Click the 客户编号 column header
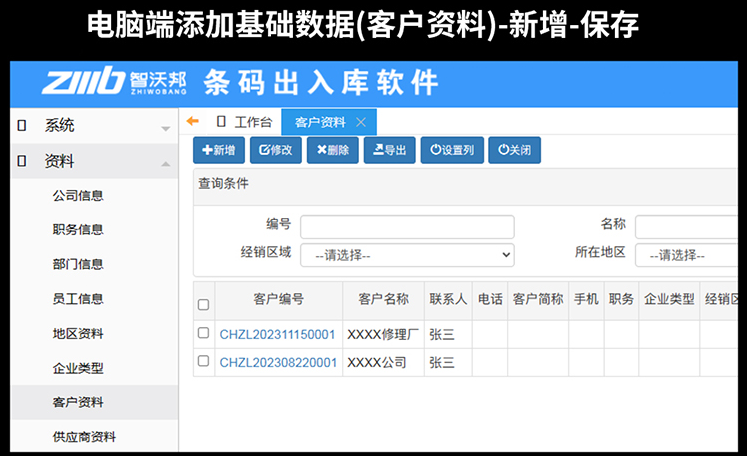This screenshot has height=456, width=747. (279, 299)
